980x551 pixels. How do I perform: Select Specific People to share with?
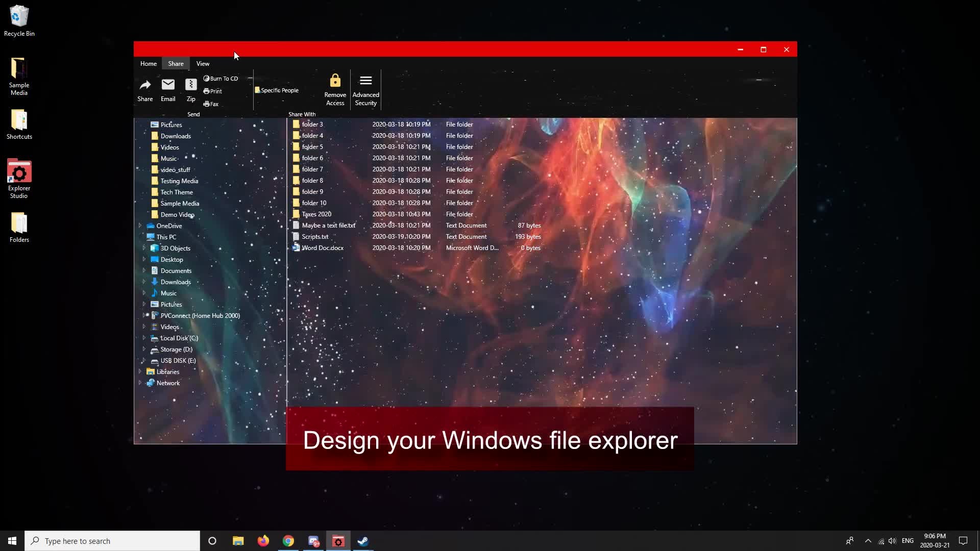pyautogui.click(x=277, y=90)
